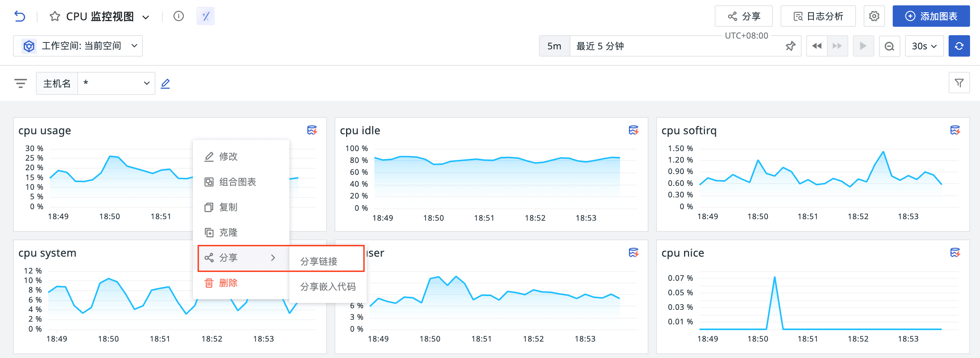The height and width of the screenshot is (358, 980).
Task: Select 删除 from the context menu
Action: [228, 283]
